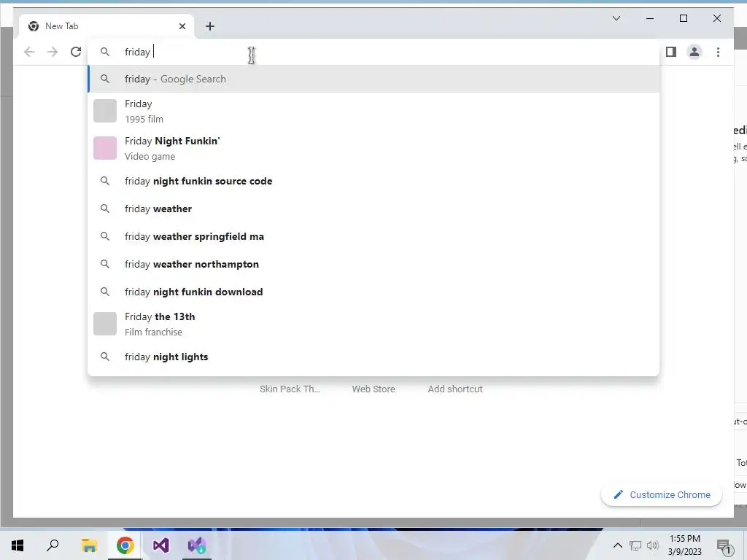Screen dimensions: 747x560
Task: Select 'friday night funkin download' suggestion
Action: tap(373, 292)
